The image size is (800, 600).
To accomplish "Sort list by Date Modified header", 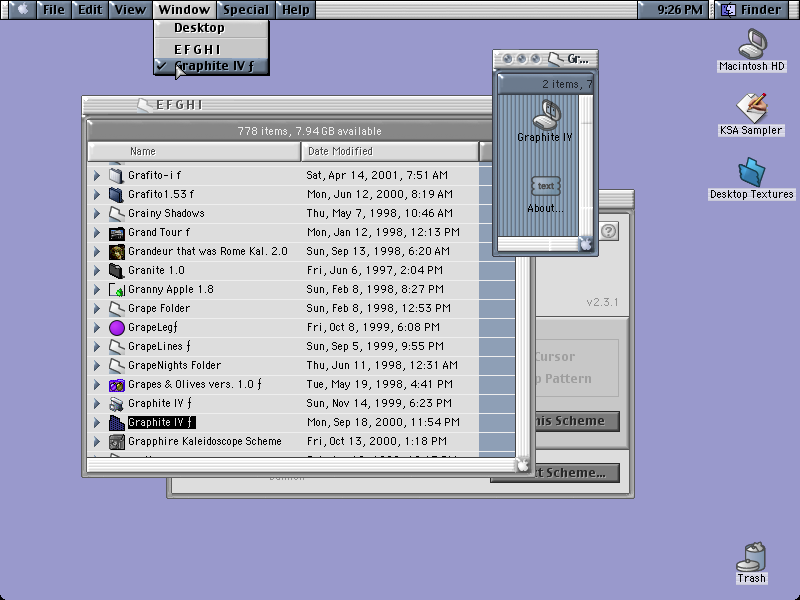I will 390,152.
